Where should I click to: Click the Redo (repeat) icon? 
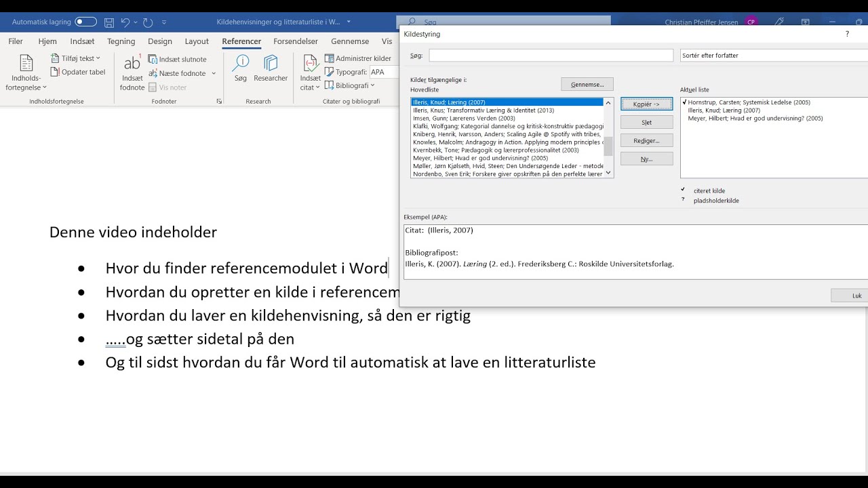pyautogui.click(x=148, y=22)
